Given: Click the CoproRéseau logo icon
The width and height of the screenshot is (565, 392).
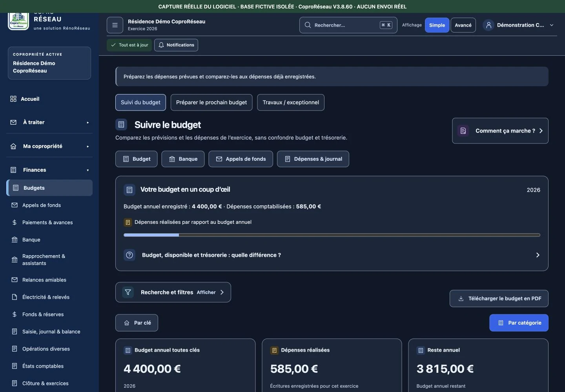Looking at the screenshot, I should (18, 21).
